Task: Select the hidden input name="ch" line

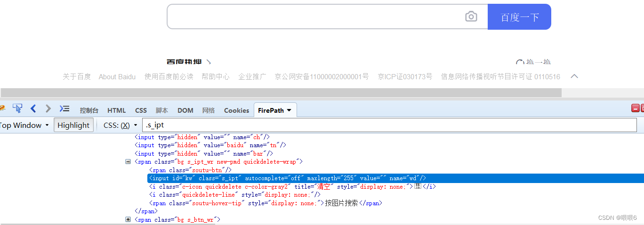Action: click(202, 137)
